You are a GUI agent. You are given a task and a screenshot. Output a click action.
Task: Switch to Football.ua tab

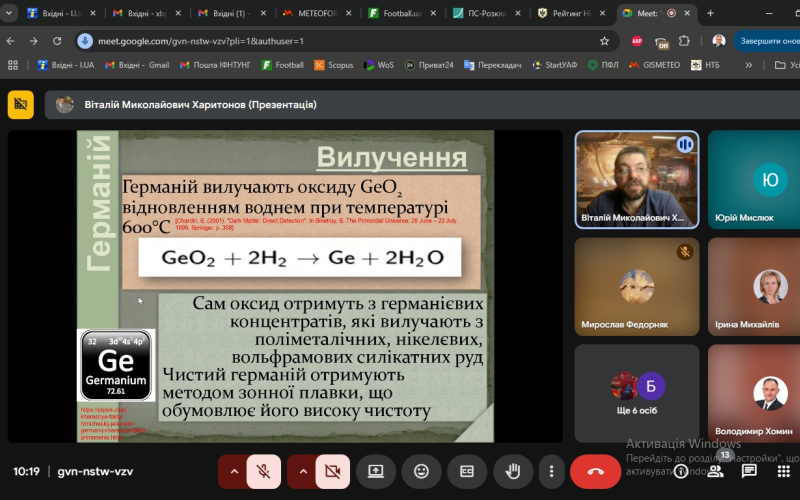click(401, 14)
